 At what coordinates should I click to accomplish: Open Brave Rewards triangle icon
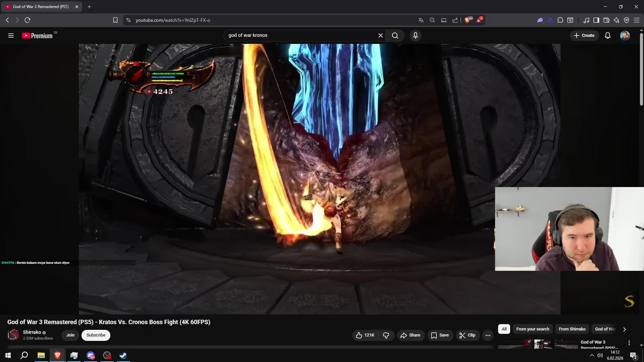(479, 20)
